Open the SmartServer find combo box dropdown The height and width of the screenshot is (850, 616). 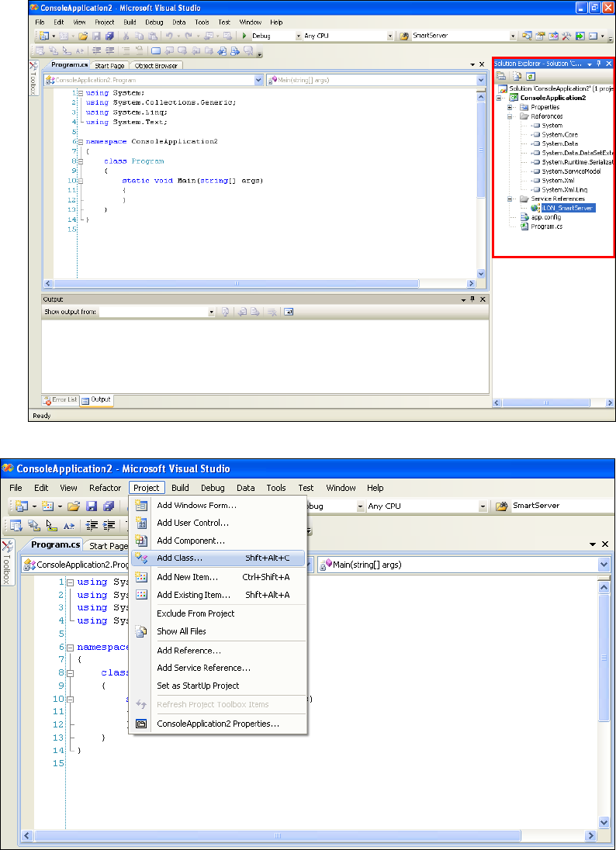click(x=513, y=36)
